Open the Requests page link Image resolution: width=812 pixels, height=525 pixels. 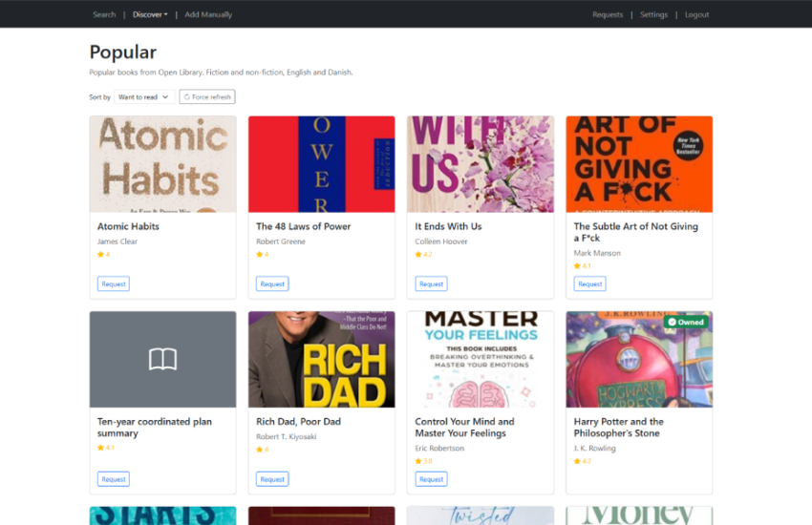[607, 14]
